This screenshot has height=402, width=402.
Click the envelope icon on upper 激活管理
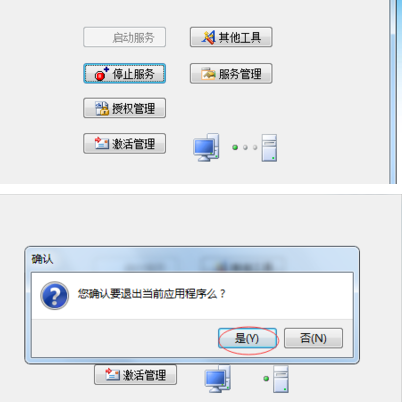click(x=102, y=143)
